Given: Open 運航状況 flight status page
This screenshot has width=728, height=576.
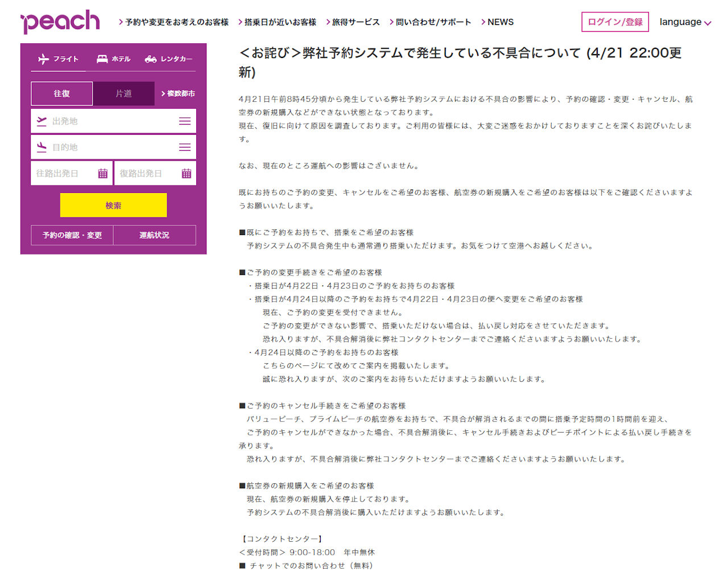Looking at the screenshot, I should click(x=155, y=235).
